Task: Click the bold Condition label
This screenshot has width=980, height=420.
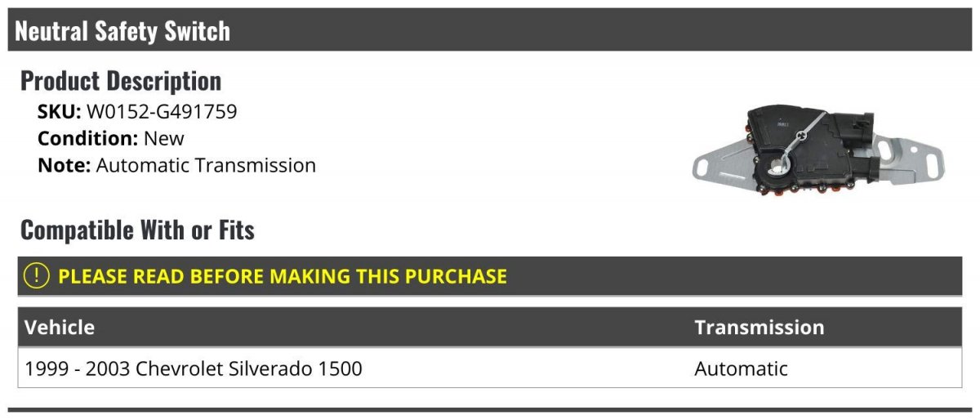Action: coord(87,138)
